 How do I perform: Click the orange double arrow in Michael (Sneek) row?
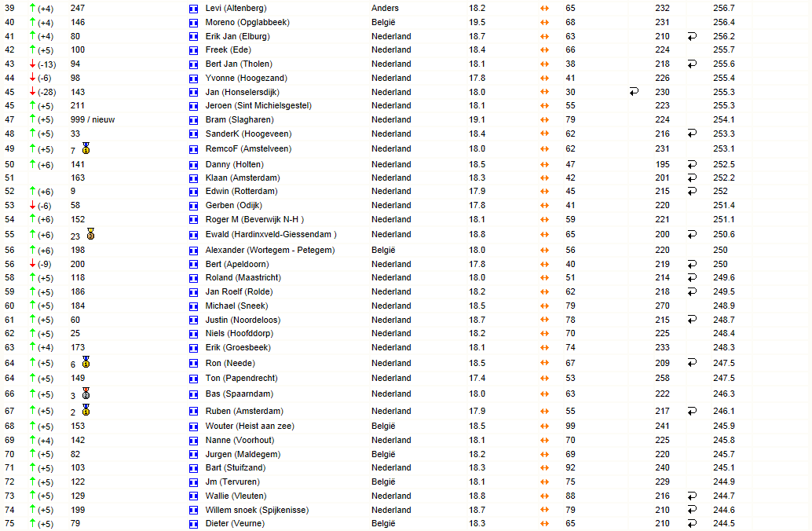tap(544, 306)
